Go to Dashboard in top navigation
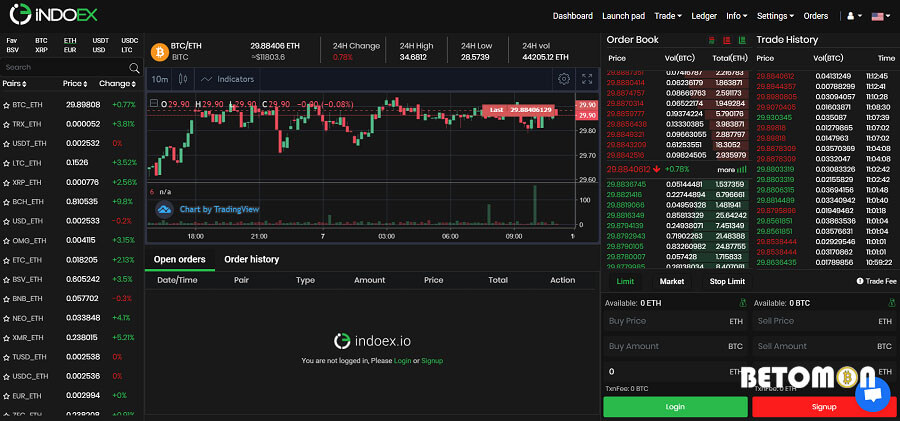Screen dimensions: 900x421 point(573,16)
